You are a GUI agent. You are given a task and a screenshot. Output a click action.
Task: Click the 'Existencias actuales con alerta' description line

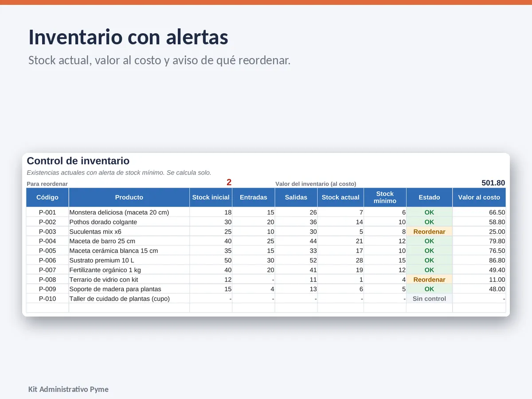(x=119, y=172)
